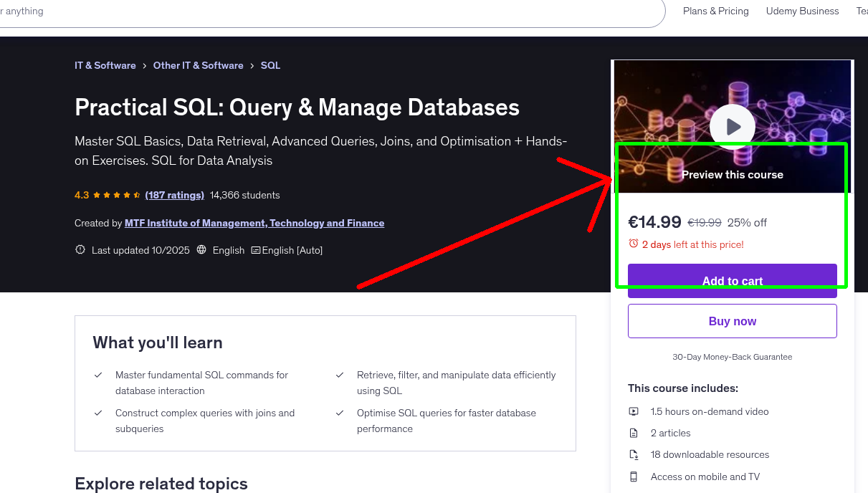Click the on-demand video icon

(634, 411)
